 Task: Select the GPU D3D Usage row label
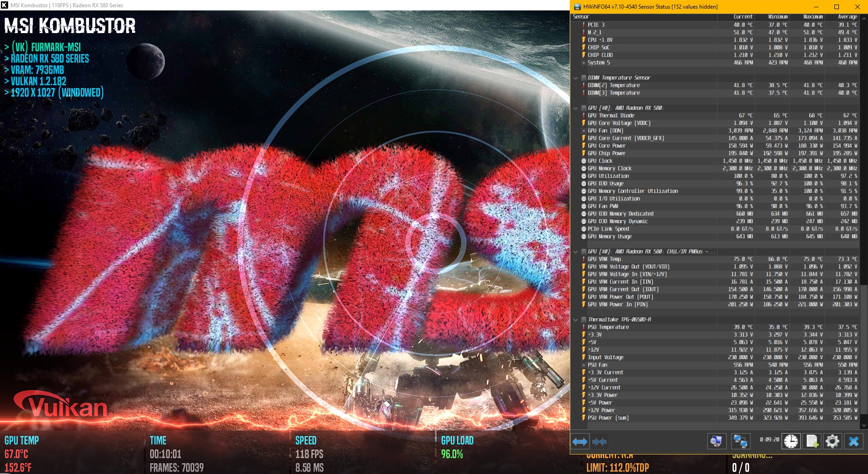click(606, 184)
